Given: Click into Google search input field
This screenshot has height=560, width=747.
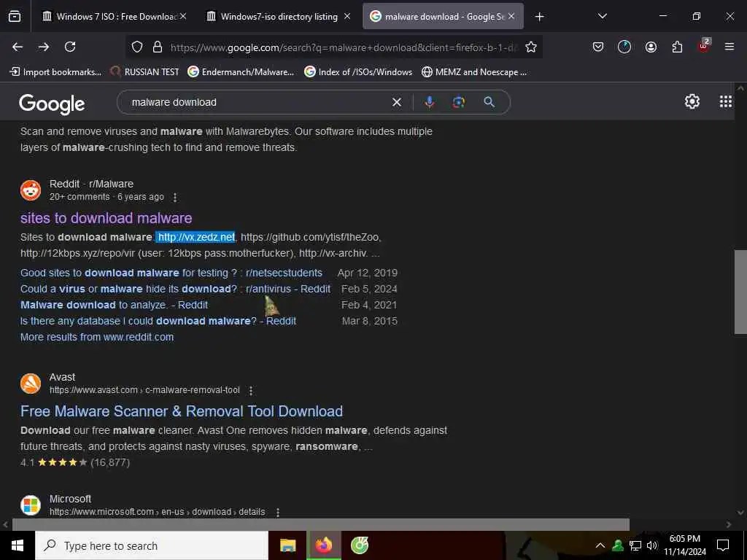Looking at the screenshot, I should 258,102.
